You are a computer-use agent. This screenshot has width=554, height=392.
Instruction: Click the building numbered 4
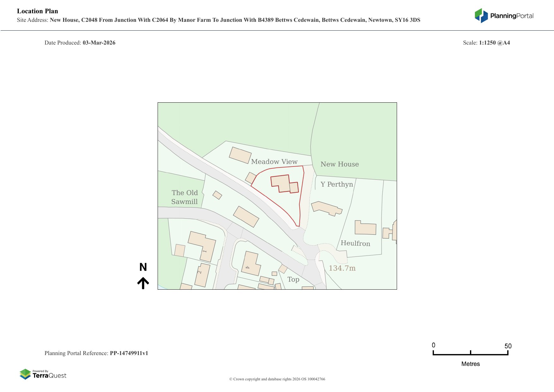pyautogui.click(x=251, y=264)
